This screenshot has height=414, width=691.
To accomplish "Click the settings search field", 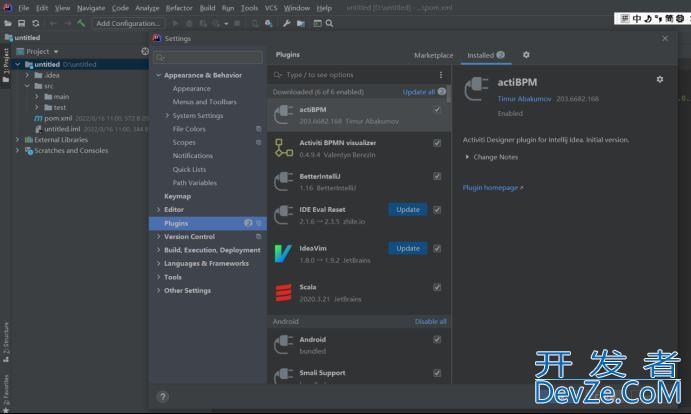I will [x=208, y=57].
